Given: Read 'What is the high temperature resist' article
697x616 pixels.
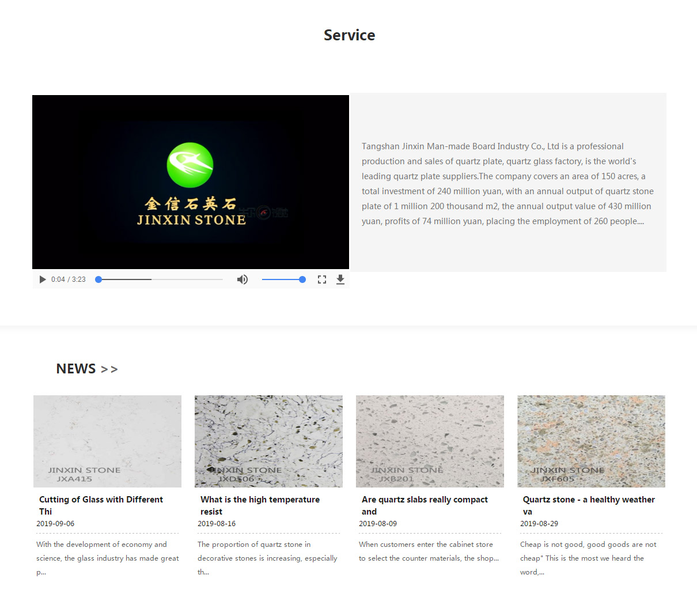Looking at the screenshot, I should (260, 505).
